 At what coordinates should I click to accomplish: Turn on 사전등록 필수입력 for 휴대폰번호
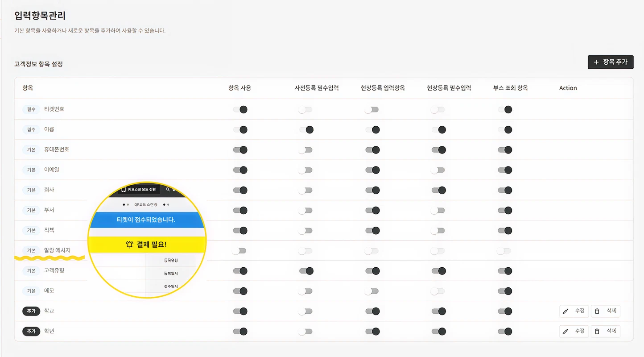click(x=305, y=150)
